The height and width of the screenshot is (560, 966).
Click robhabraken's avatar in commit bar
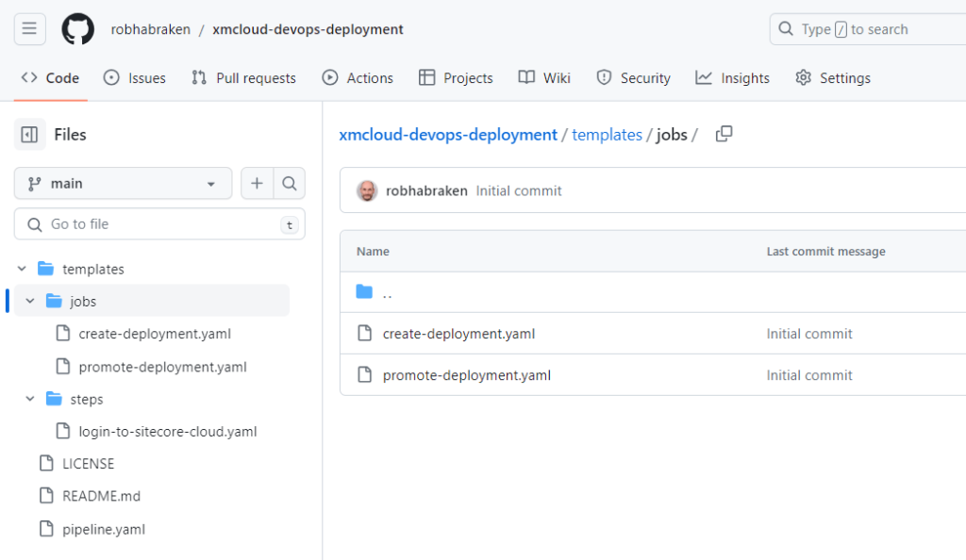367,190
